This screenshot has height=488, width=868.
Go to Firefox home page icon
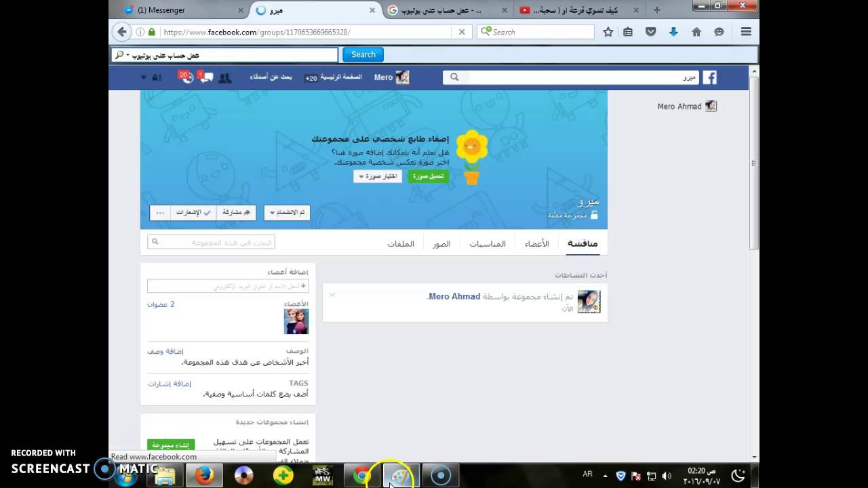tap(696, 32)
